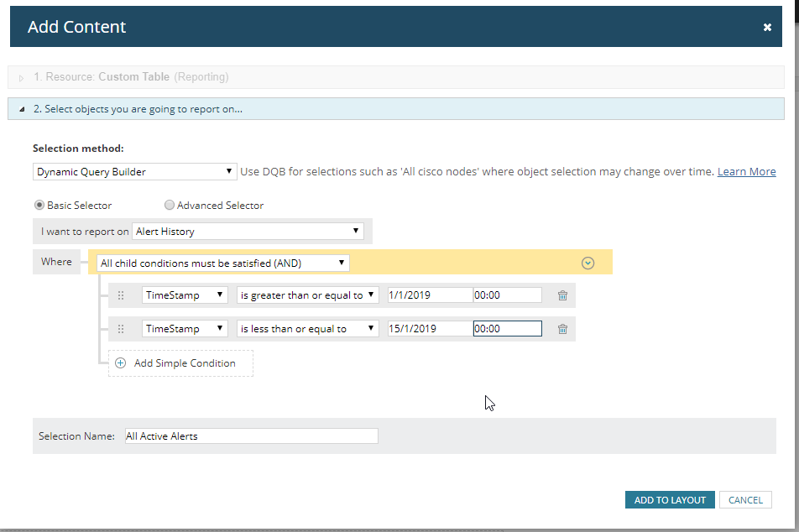
Task: Open the Selection method dropdown
Action: (x=134, y=171)
